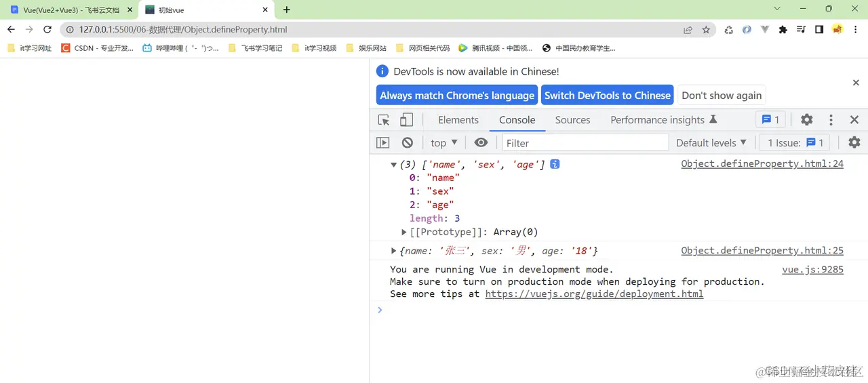Screen dimensions: 868x383
Task: Show the console sidebar
Action: click(383, 143)
